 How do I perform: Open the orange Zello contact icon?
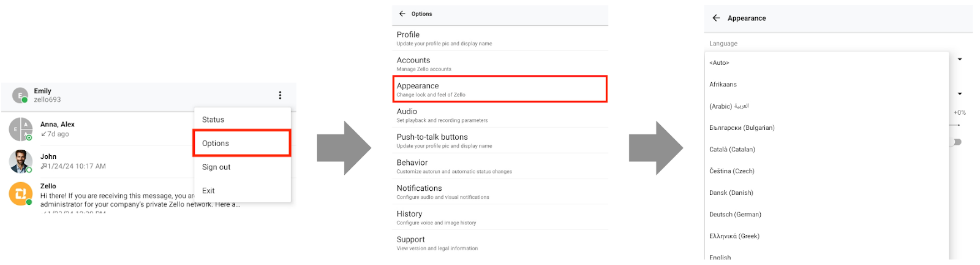(20, 194)
